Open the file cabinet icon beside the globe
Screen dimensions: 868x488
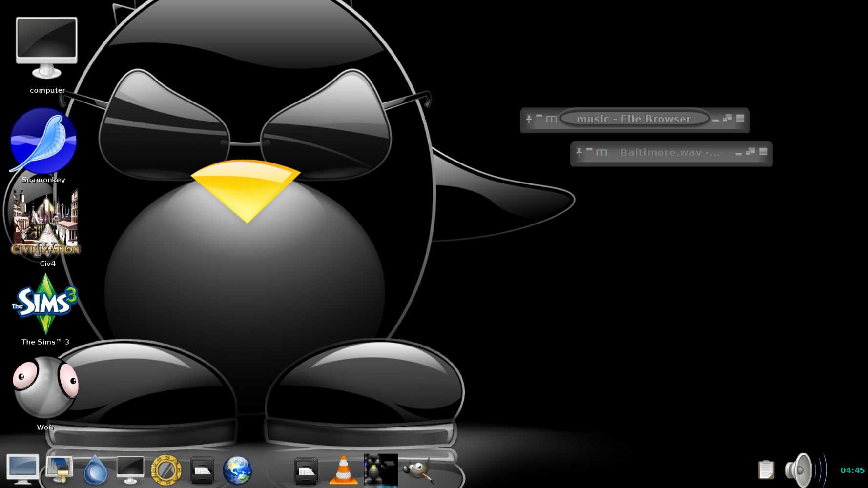click(202, 470)
